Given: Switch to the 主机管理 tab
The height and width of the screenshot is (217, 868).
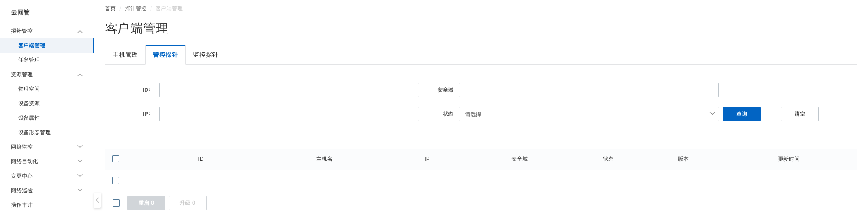Looking at the screenshot, I should tap(125, 55).
